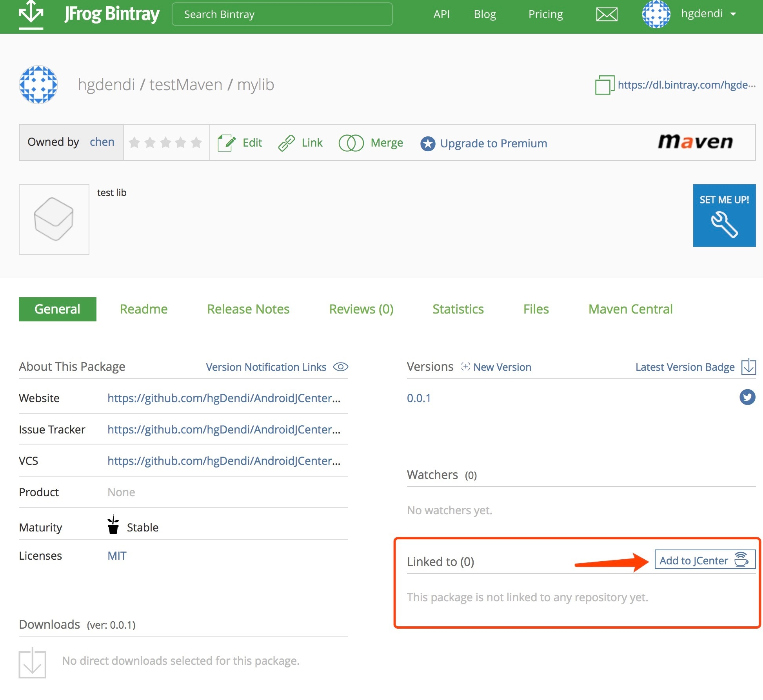Image resolution: width=763 pixels, height=700 pixels.
Task: Click the chain Link icon
Action: click(x=287, y=143)
